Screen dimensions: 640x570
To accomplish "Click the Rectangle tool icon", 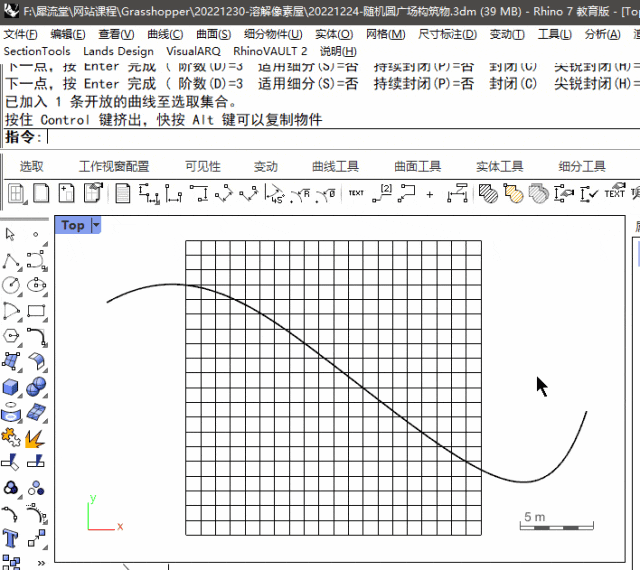I will tap(36, 311).
